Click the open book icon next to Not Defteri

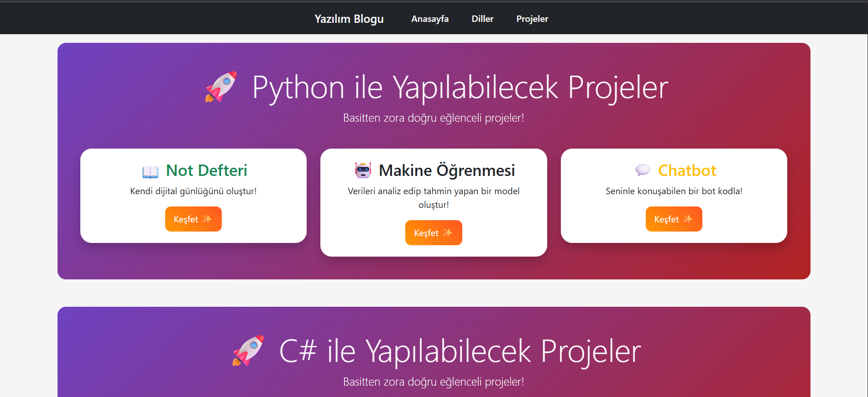[150, 171]
